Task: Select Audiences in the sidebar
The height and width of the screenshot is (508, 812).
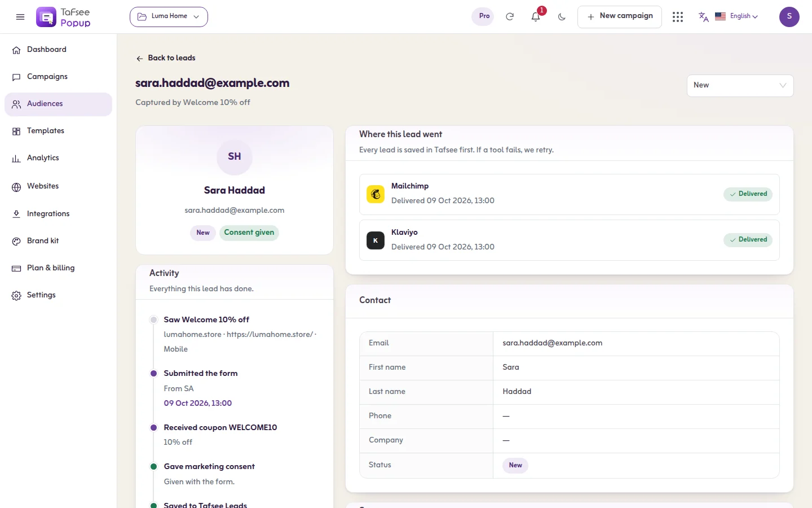Action: [x=58, y=104]
